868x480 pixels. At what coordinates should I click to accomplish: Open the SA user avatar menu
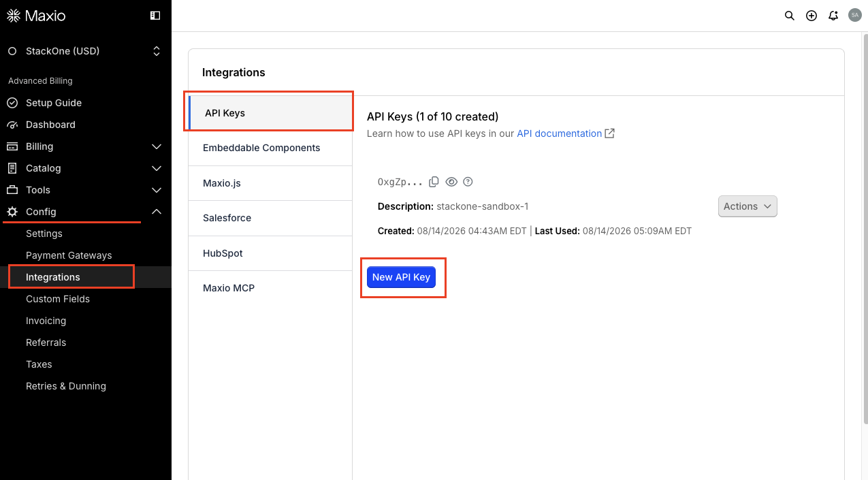[855, 15]
